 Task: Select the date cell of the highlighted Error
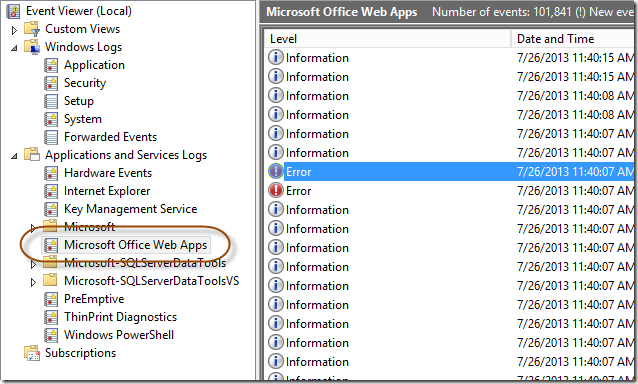[x=575, y=172]
